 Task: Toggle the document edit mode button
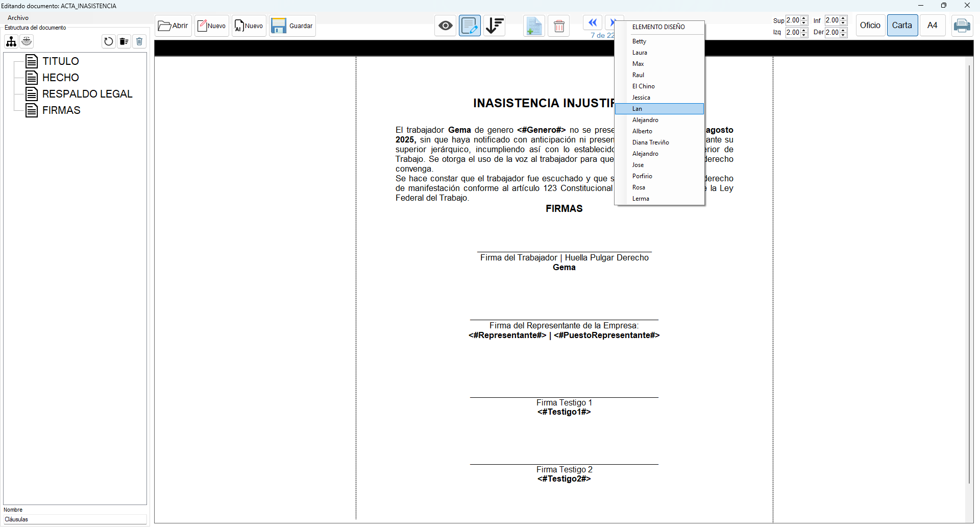tap(470, 26)
